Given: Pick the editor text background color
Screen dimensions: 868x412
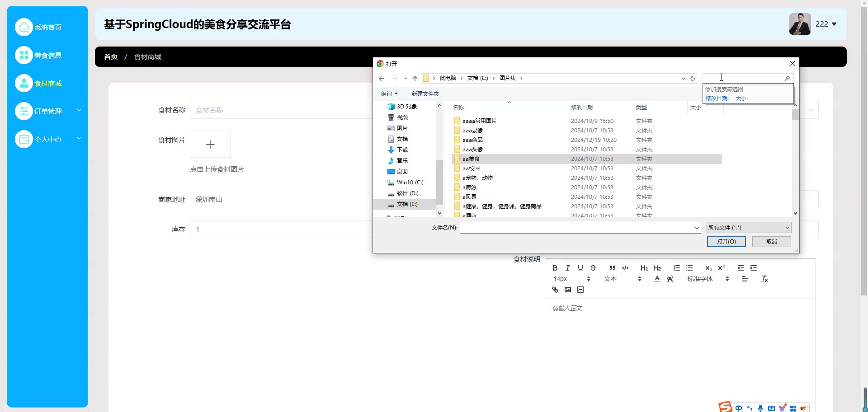Looking at the screenshot, I should 670,279.
